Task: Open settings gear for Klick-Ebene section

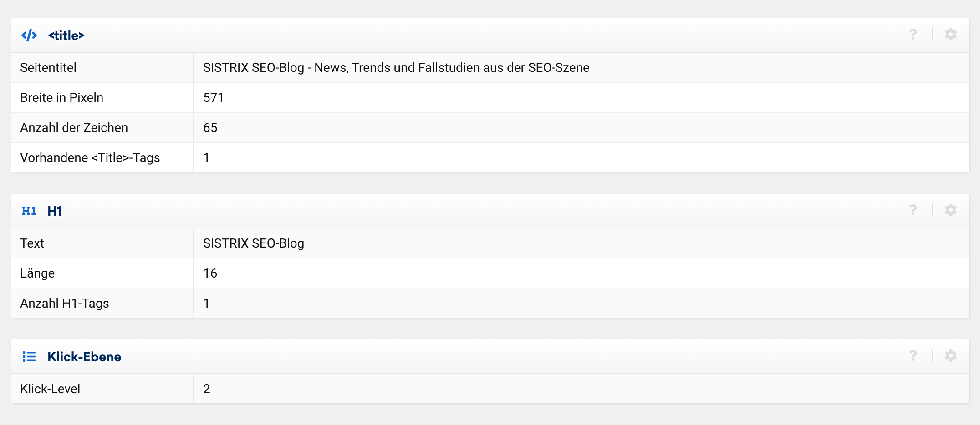Action: (950, 356)
